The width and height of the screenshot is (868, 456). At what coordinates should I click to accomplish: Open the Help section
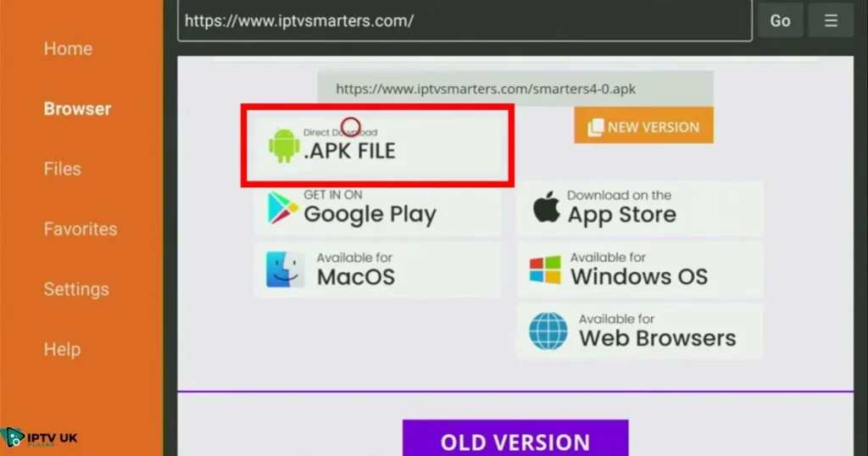pyautogui.click(x=62, y=349)
